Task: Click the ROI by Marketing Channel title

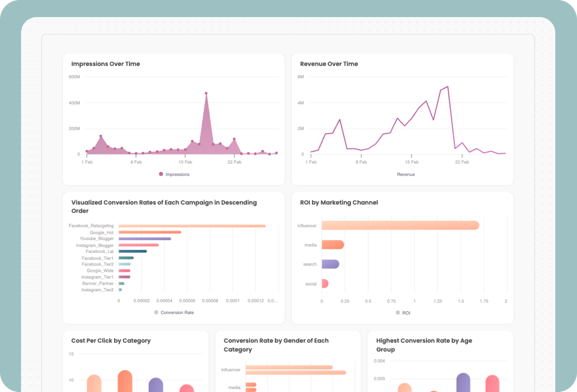Action: [x=339, y=203]
